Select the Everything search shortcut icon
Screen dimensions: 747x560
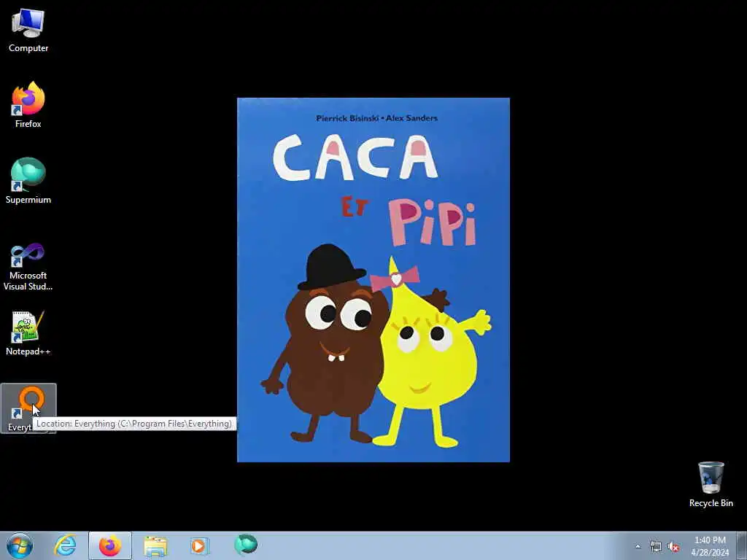[x=28, y=408]
